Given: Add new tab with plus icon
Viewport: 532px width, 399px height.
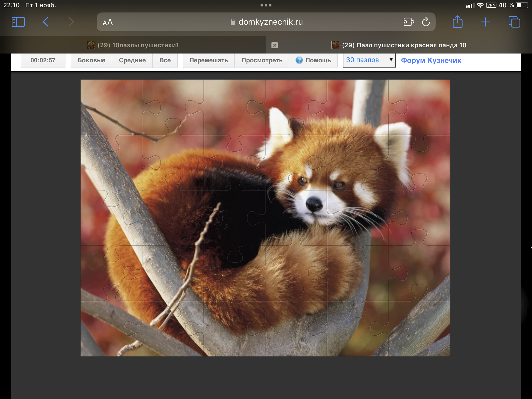Looking at the screenshot, I should [x=486, y=22].
